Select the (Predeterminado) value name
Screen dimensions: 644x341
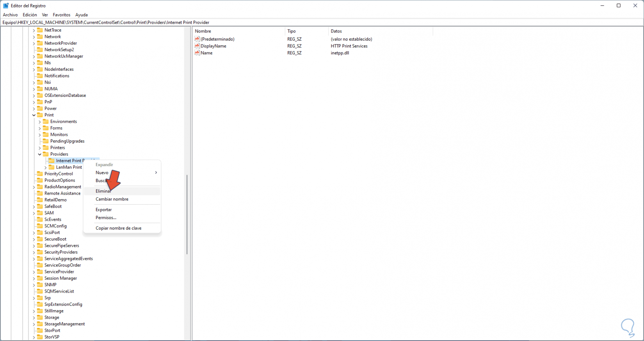(x=217, y=39)
